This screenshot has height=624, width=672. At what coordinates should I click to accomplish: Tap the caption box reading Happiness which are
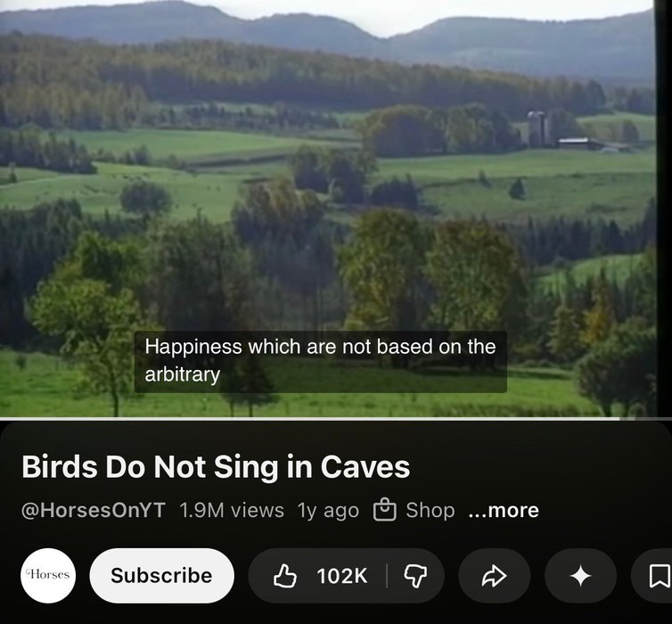(x=321, y=362)
